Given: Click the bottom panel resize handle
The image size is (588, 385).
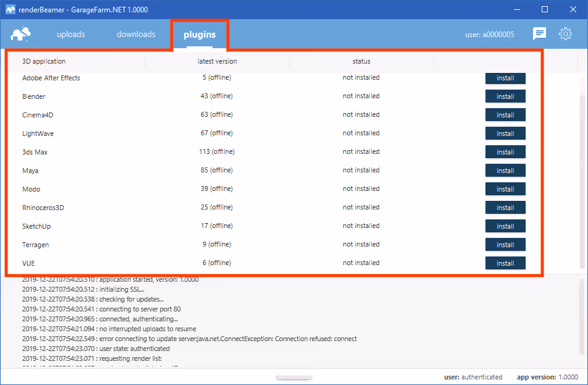Looking at the screenshot, I should (x=294, y=377).
